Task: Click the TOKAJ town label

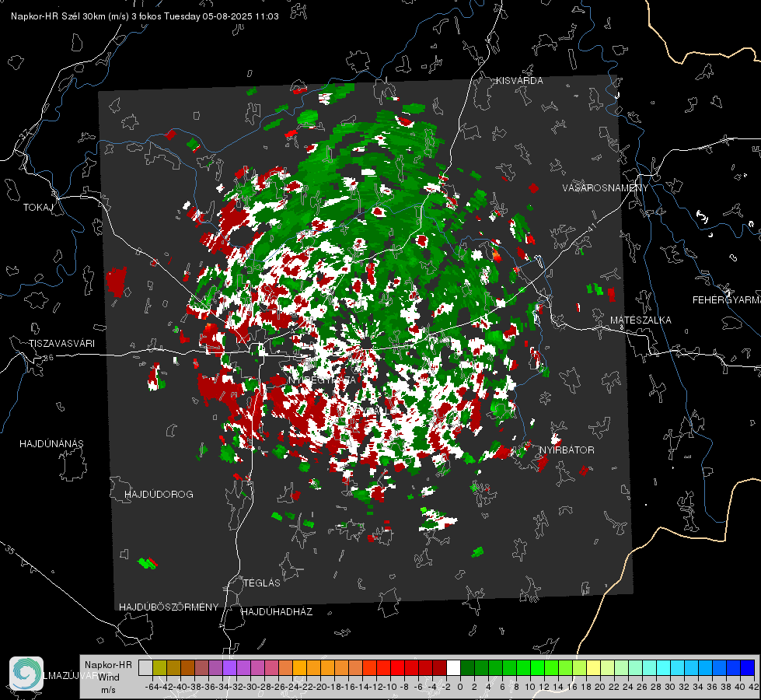Action: point(38,208)
